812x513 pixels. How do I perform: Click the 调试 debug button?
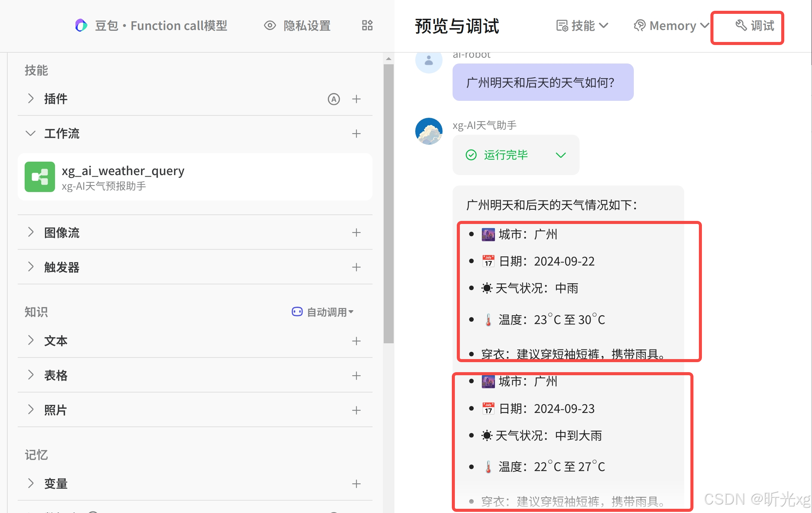pyautogui.click(x=754, y=26)
